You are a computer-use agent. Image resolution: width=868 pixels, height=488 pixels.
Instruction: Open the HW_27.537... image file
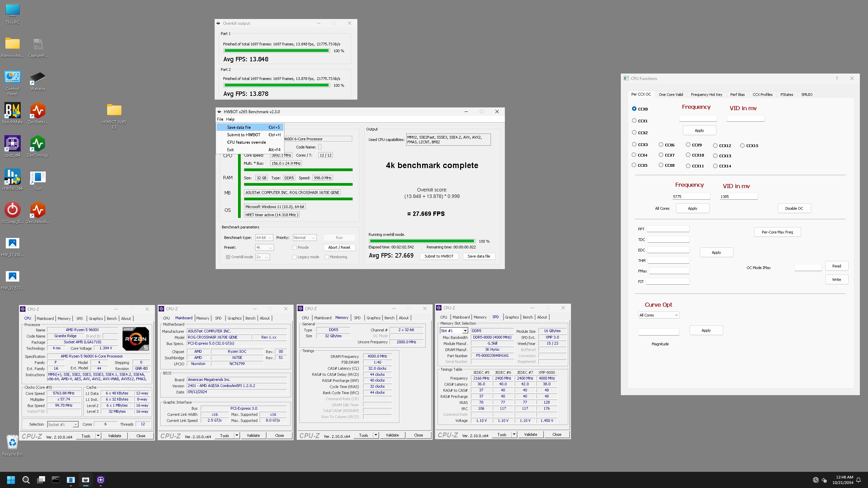tap(13, 280)
